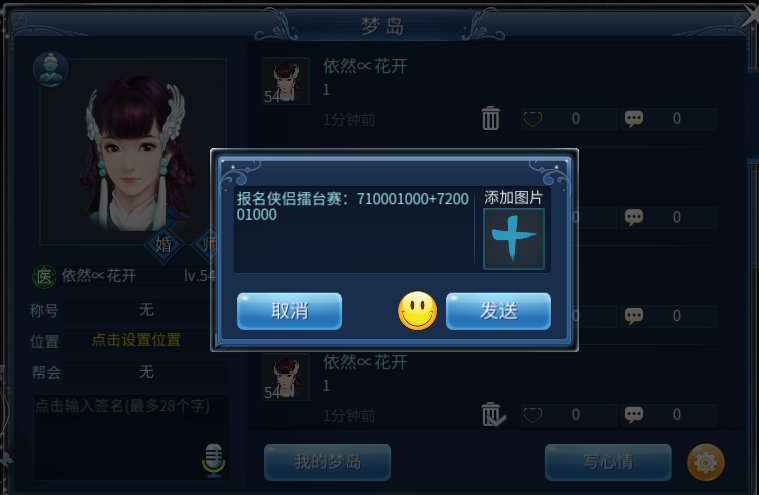Like the top post with the heart icon

(x=532, y=119)
